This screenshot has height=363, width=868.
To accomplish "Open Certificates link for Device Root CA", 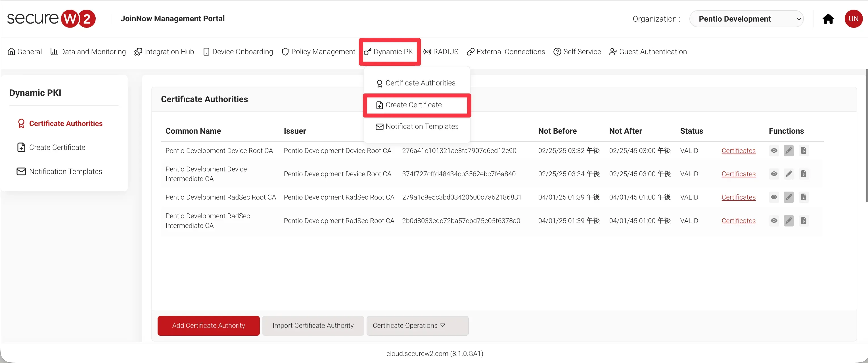I will click(x=738, y=151).
